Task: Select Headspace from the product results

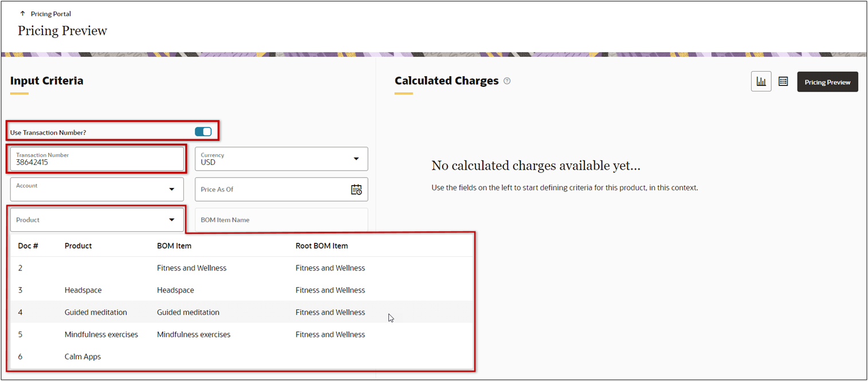Action: pos(83,290)
